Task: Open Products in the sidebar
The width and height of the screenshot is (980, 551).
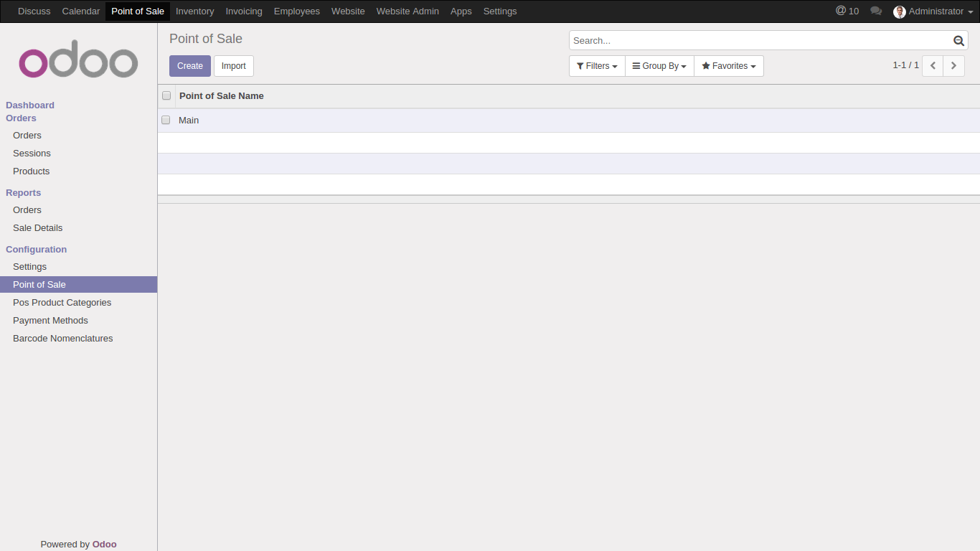Action: pyautogui.click(x=32, y=171)
